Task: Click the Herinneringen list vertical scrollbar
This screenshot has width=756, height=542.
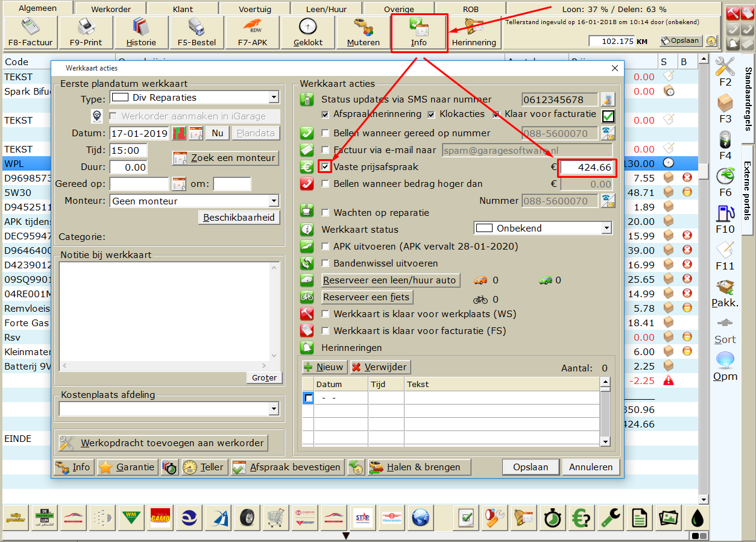Action: coord(606,412)
